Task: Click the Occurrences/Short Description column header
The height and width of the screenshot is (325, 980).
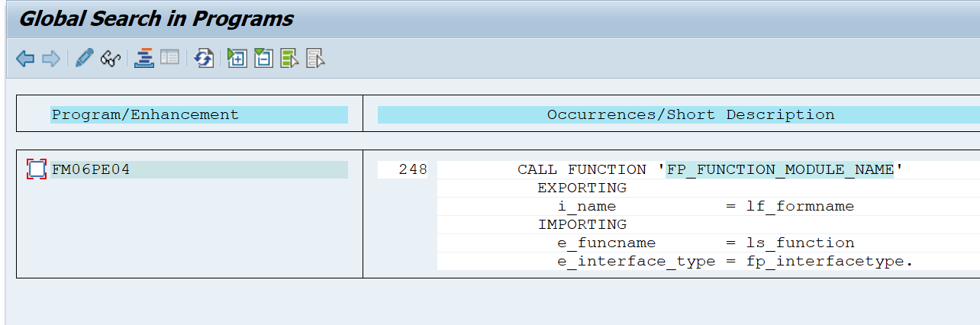Action: click(x=690, y=115)
